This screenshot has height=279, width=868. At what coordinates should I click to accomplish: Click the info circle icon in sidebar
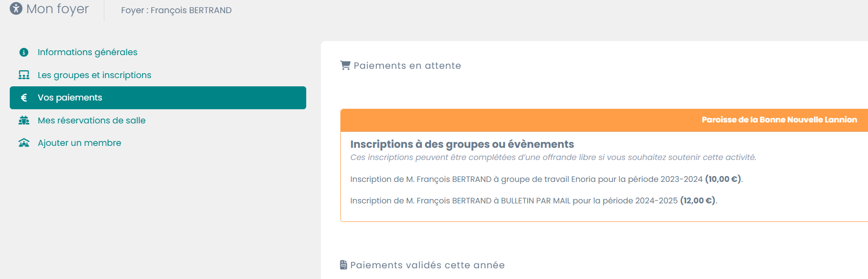tap(23, 52)
